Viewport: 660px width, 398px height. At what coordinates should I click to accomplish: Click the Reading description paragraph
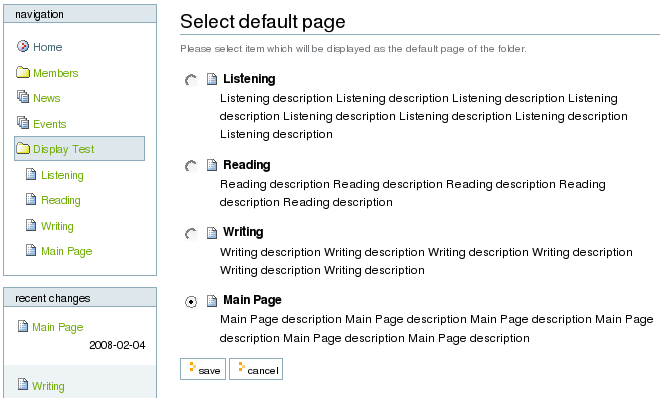click(412, 193)
